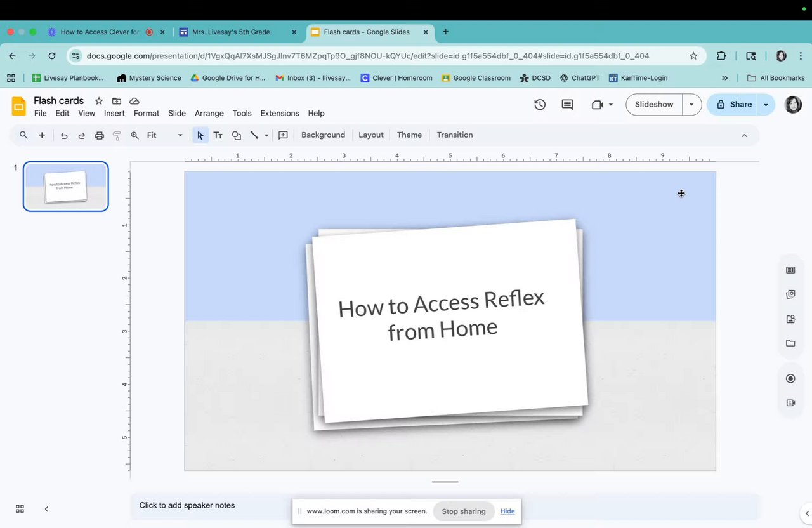
Task: Go to Google Slides home logo
Action: (x=19, y=106)
